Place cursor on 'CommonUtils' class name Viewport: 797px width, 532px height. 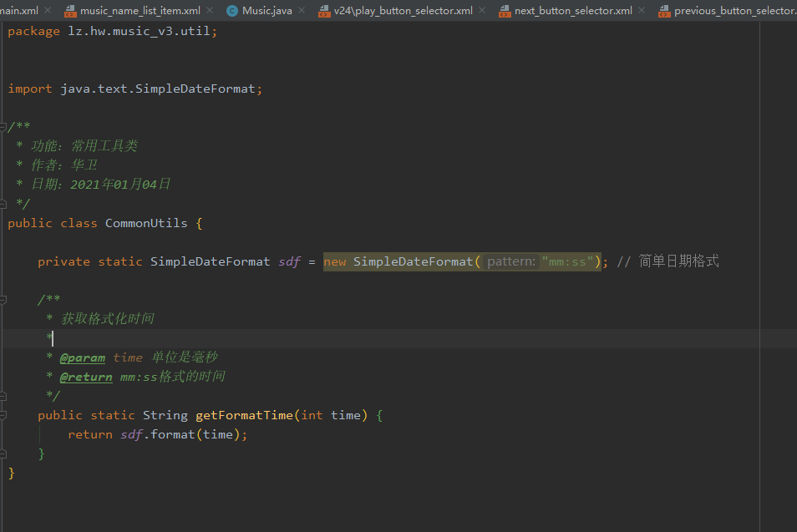(x=146, y=223)
